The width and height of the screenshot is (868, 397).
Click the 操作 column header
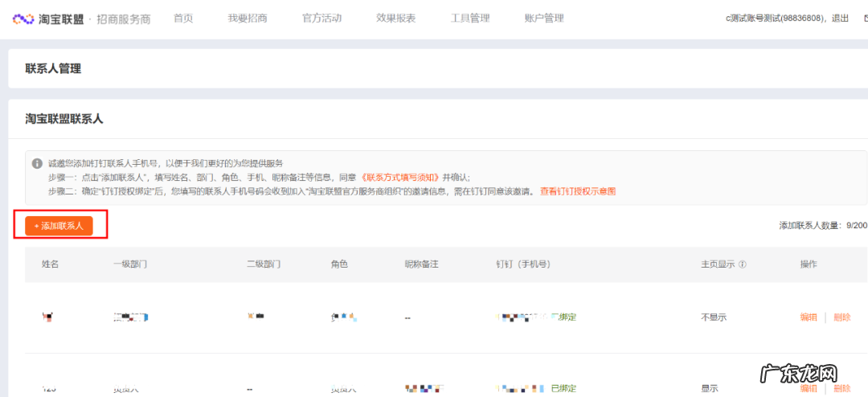coord(809,264)
